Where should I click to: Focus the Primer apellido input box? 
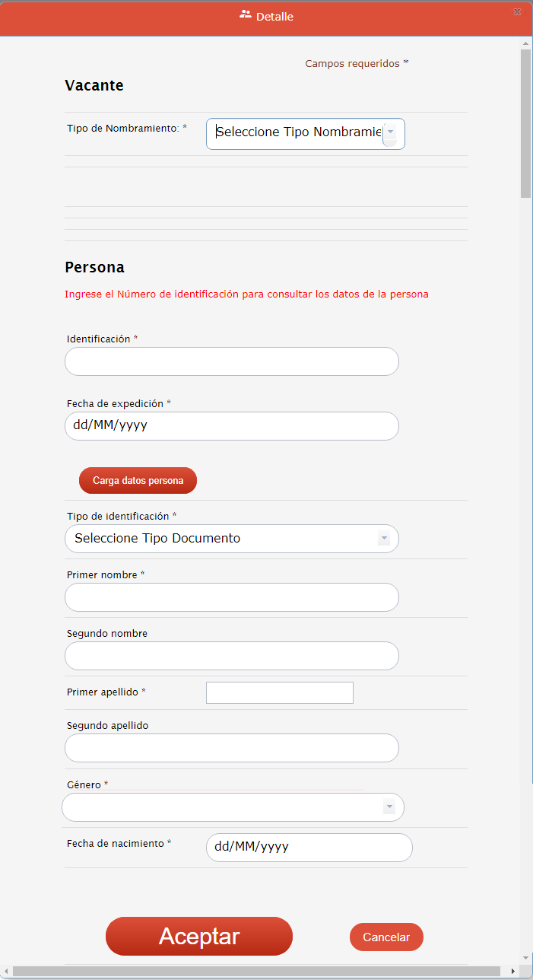tap(280, 692)
